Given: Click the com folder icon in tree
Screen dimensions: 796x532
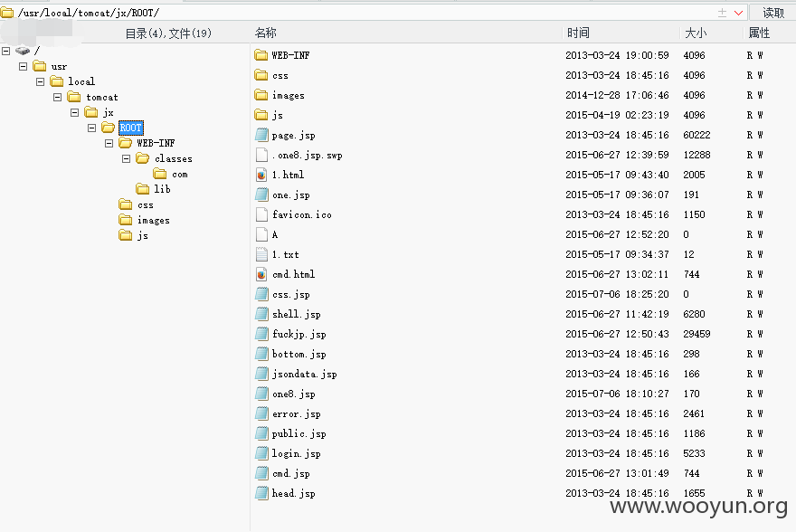Looking at the screenshot, I should pos(160,174).
